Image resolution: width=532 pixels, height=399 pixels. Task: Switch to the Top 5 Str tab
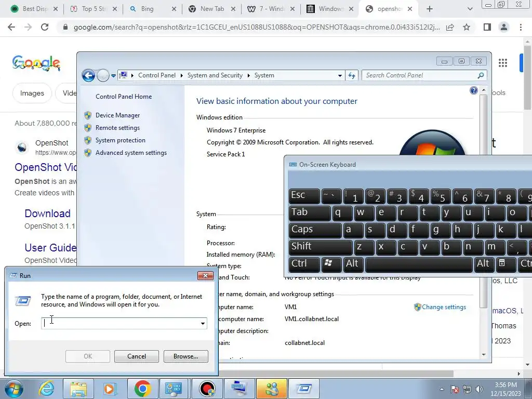tap(94, 9)
